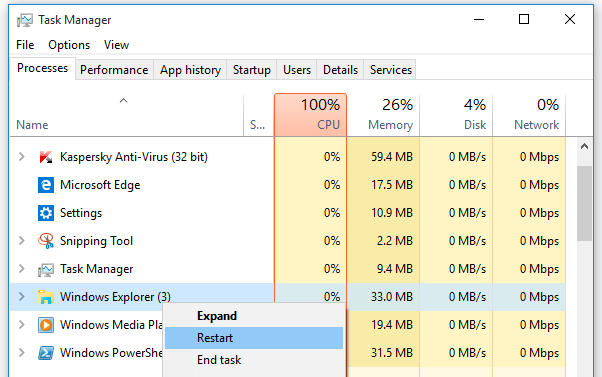The height and width of the screenshot is (377, 602).
Task: Maximize the Task Manager window
Action: pos(524,19)
